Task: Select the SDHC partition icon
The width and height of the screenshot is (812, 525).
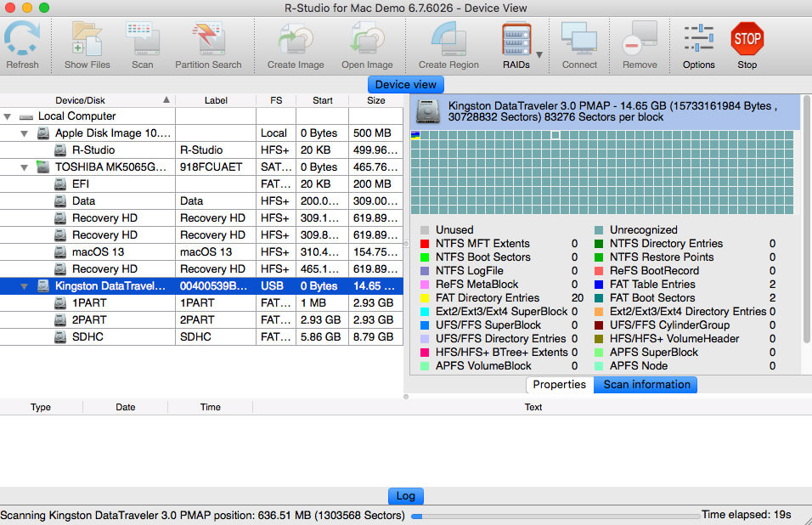Action: point(60,337)
